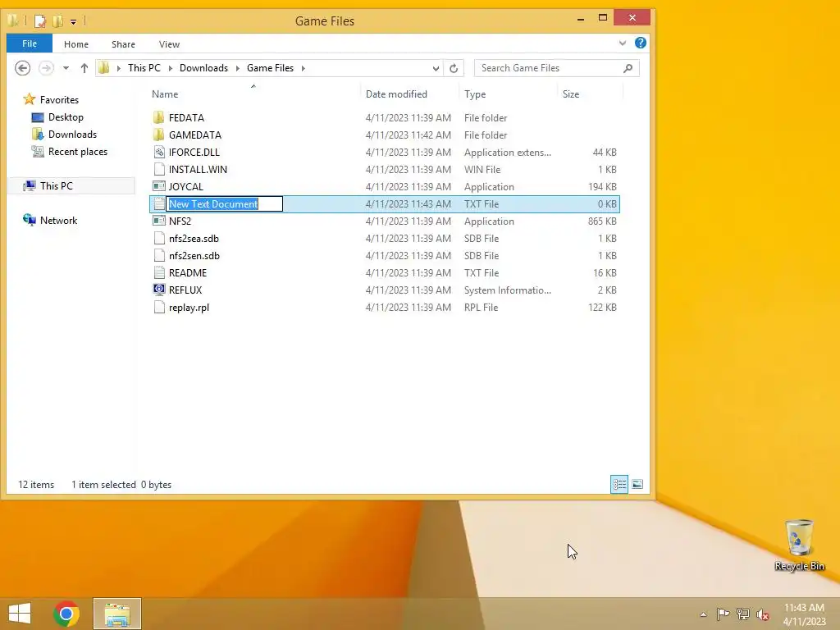Switch to Details view in status bar
The image size is (840, 630).
click(x=619, y=484)
